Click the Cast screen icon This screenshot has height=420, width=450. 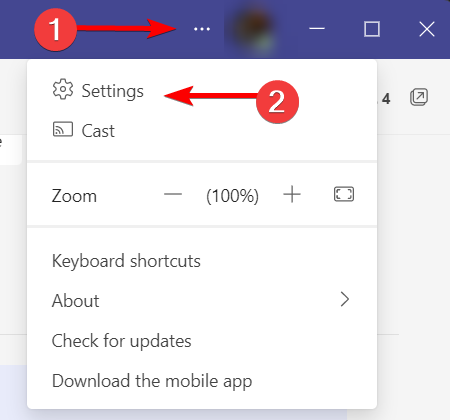click(x=63, y=129)
